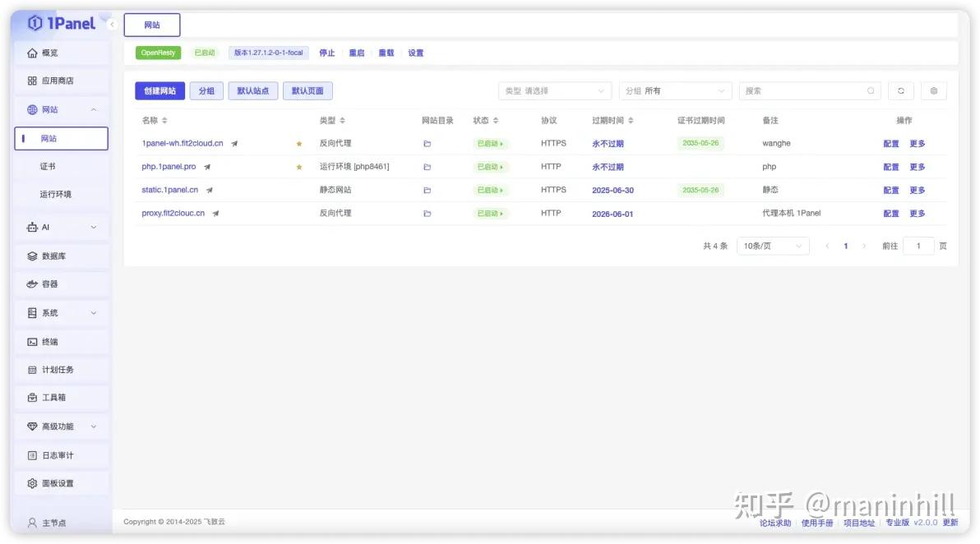Open 概览 overview in sidebar
This screenshot has height=544, width=980.
61,53
